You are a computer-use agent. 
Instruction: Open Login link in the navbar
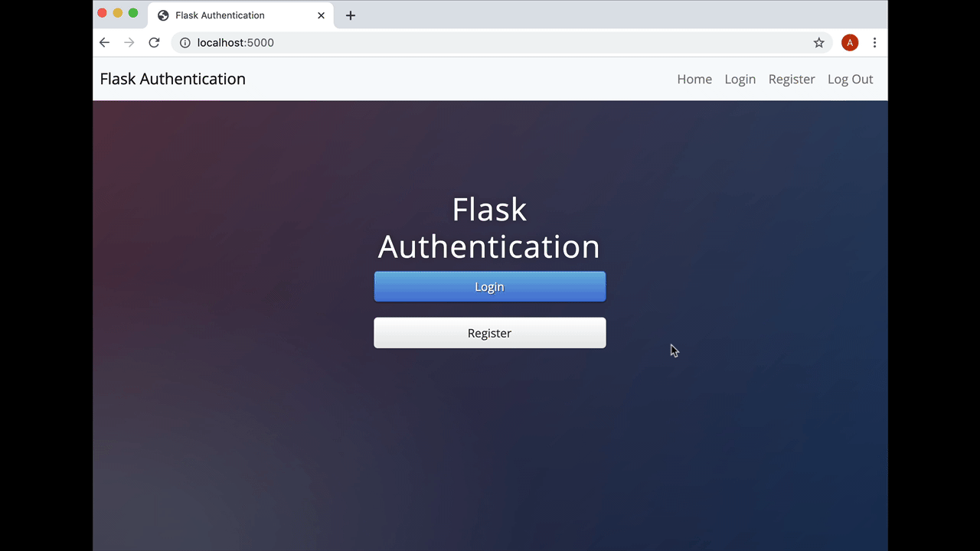pos(740,79)
